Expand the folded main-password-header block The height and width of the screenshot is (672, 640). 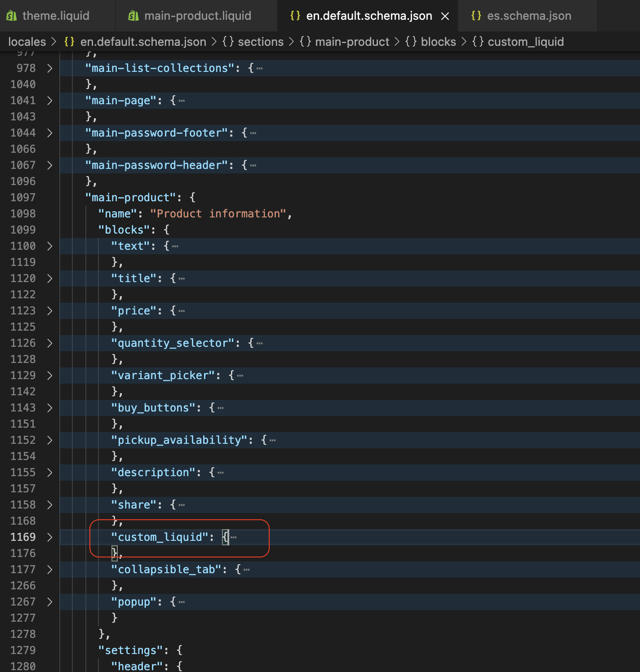[x=50, y=165]
